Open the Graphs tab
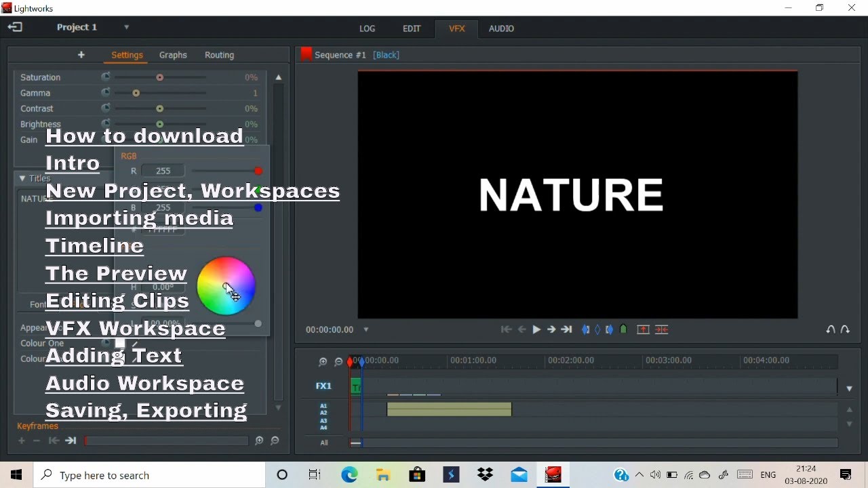This screenshot has width=868, height=488. [x=173, y=55]
